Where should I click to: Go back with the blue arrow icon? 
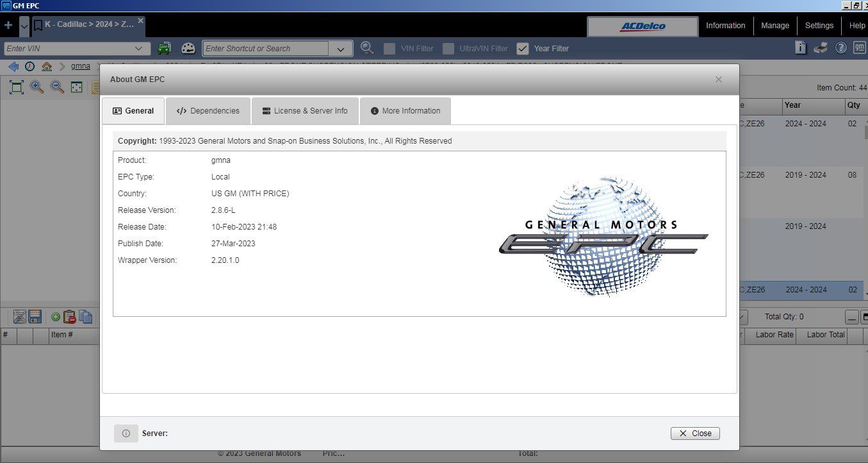(x=13, y=66)
